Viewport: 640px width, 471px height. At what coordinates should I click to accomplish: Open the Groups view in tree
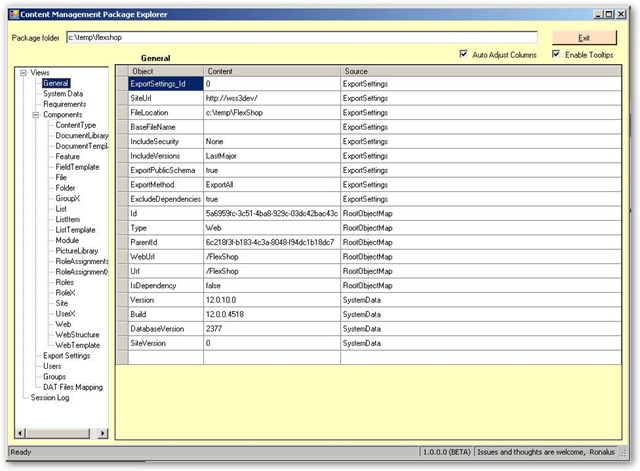54,377
